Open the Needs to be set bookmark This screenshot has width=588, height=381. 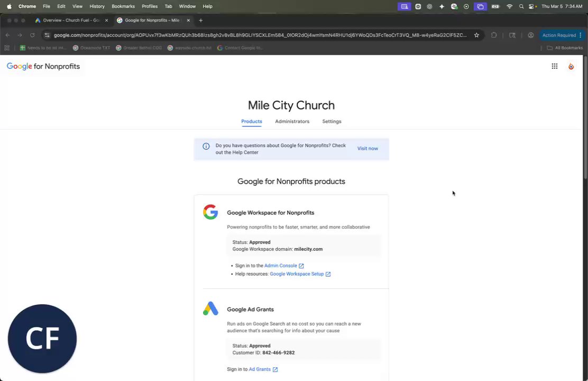[43, 48]
